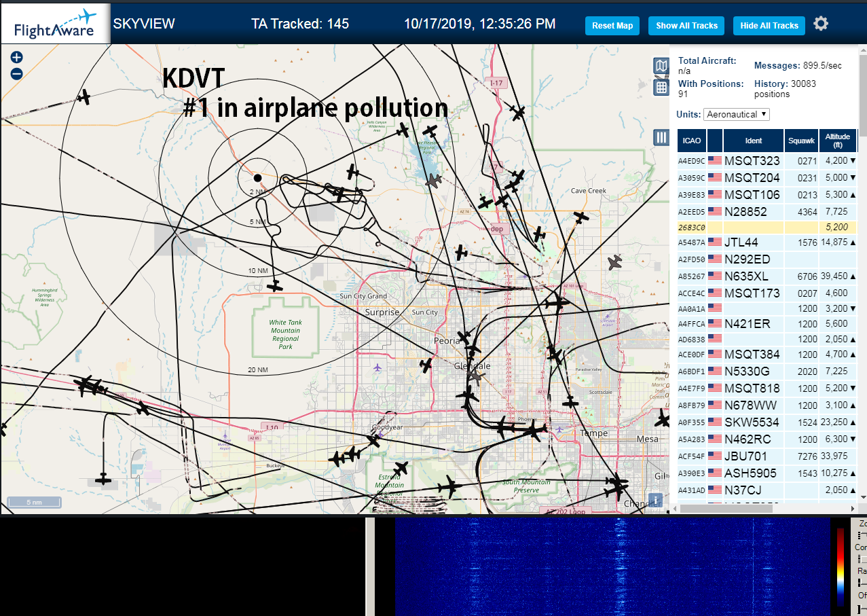The width and height of the screenshot is (867, 616).
Task: Select the MSQT106 aircraft row
Action: point(767,195)
